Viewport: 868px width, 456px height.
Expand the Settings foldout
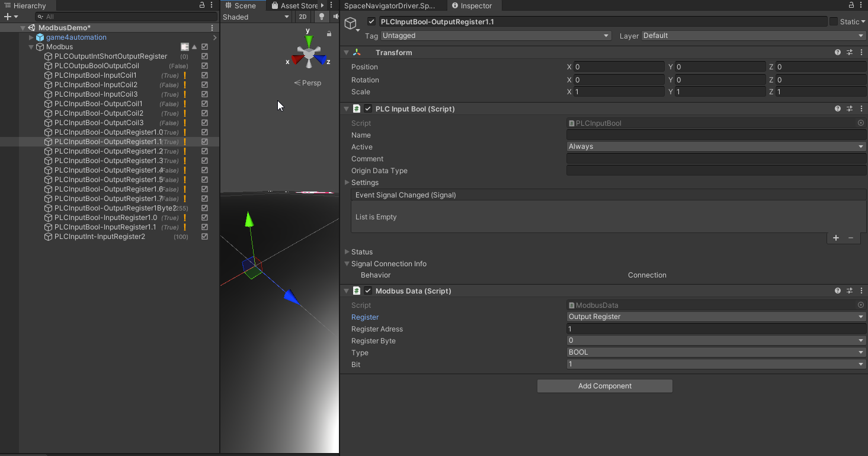coord(348,183)
